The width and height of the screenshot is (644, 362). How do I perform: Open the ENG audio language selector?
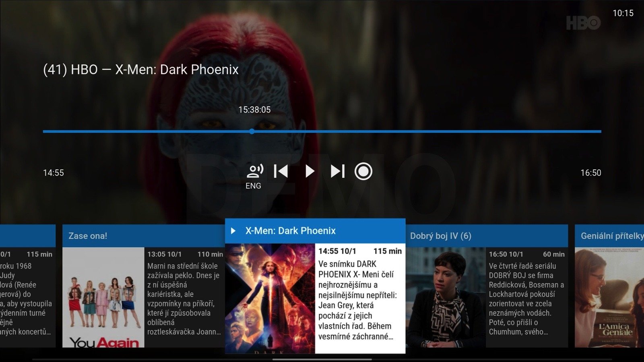click(x=254, y=176)
